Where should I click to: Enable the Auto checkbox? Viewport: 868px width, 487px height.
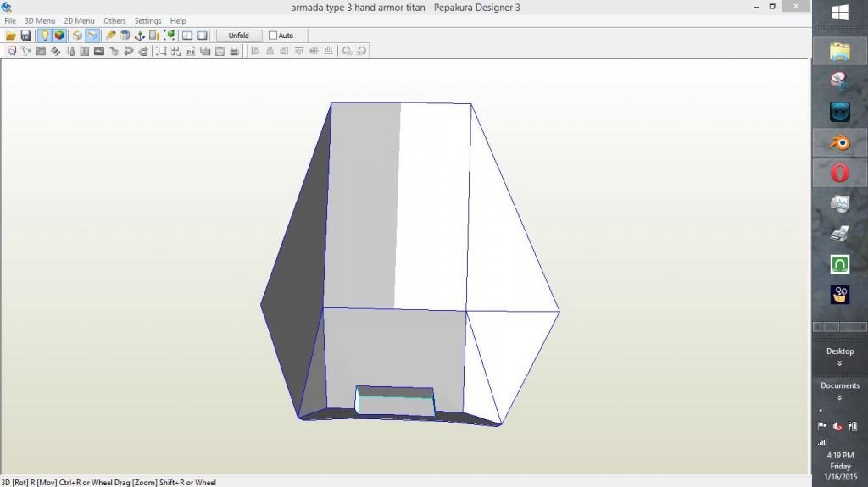[x=273, y=36]
